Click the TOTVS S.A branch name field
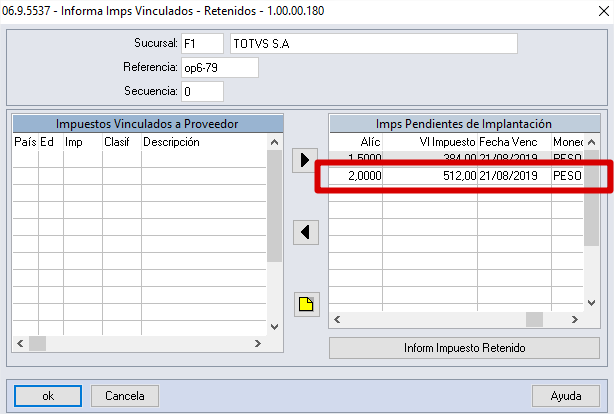Image resolution: width=614 pixels, height=414 pixels. pyautogui.click(x=374, y=43)
